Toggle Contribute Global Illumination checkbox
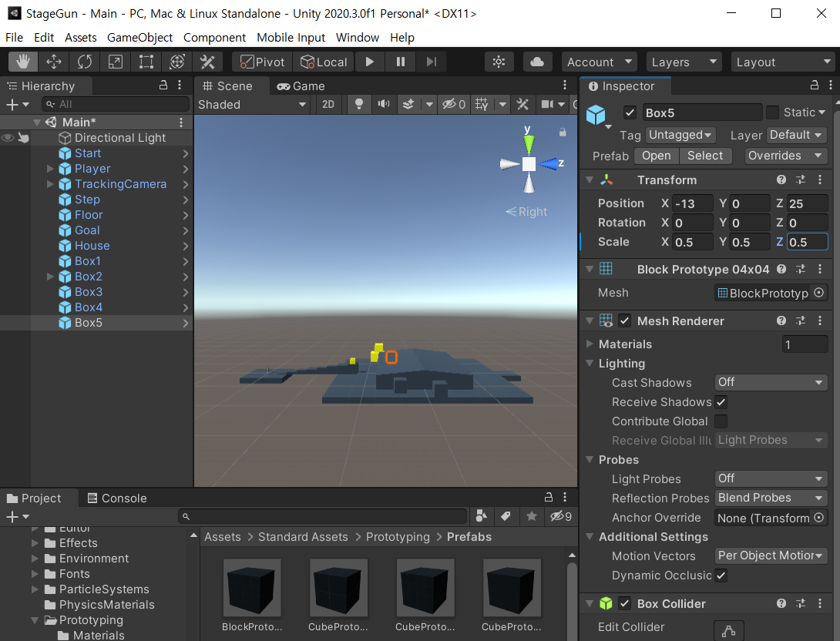 [x=721, y=421]
